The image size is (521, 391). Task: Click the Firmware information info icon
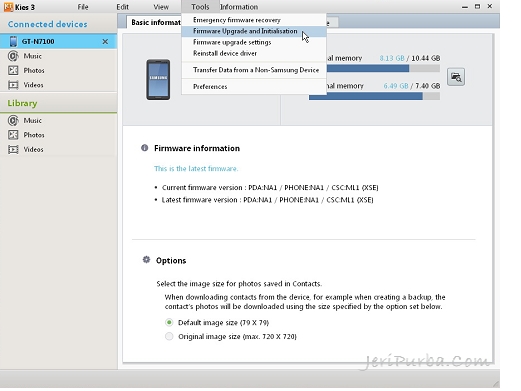(144, 148)
